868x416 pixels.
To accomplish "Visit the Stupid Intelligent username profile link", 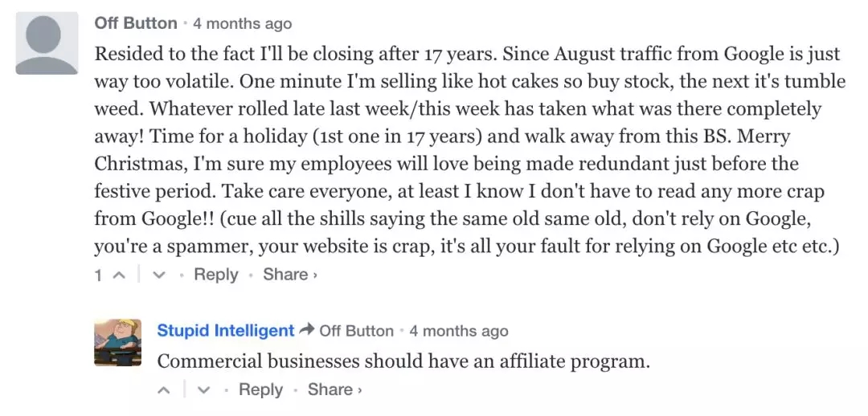I will (226, 330).
